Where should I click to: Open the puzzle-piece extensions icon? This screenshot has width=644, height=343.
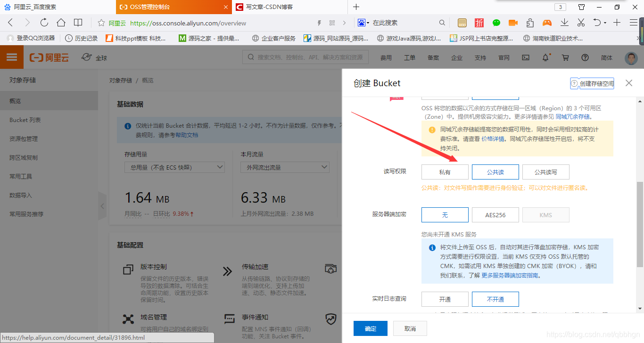pyautogui.click(x=530, y=23)
